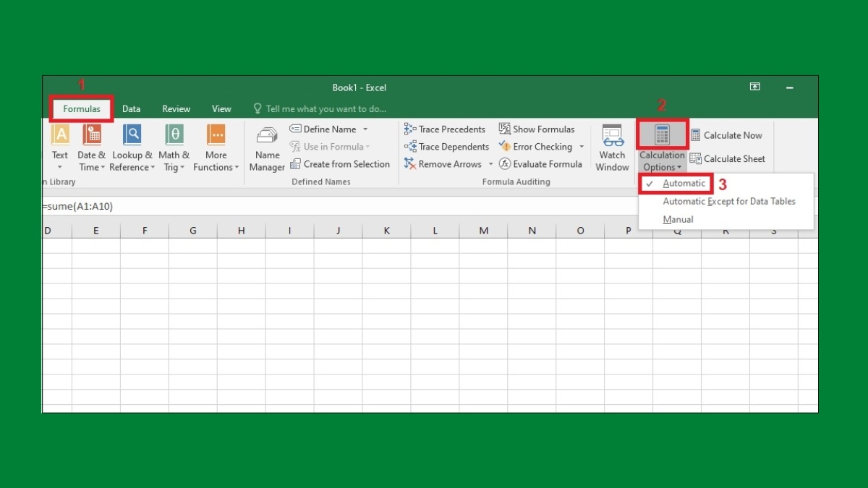The width and height of the screenshot is (868, 488).
Task: Select column L header
Action: click(x=435, y=231)
